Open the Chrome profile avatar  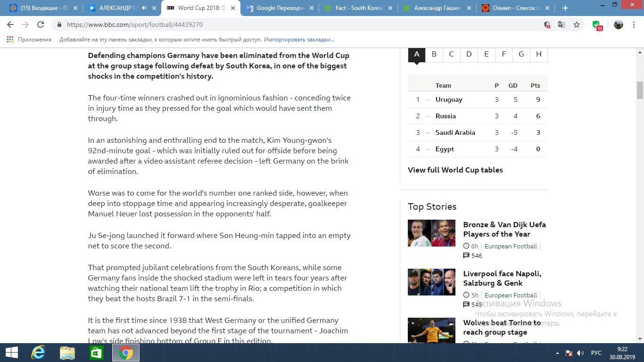(619, 25)
